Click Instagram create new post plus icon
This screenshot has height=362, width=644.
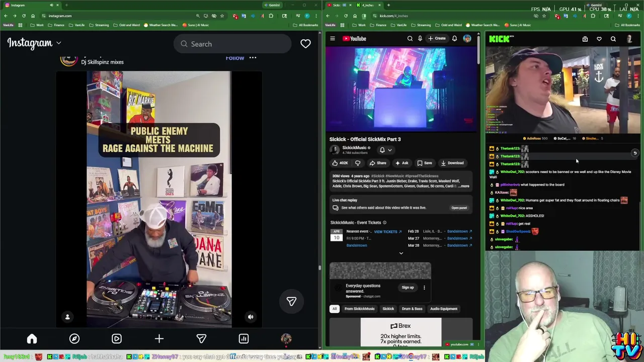pyautogui.click(x=159, y=339)
